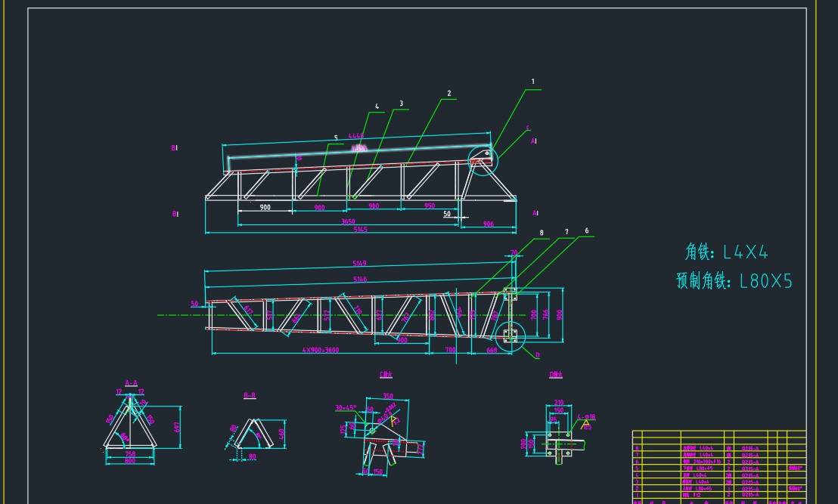Click part callout number 2 leader label

pos(449,94)
